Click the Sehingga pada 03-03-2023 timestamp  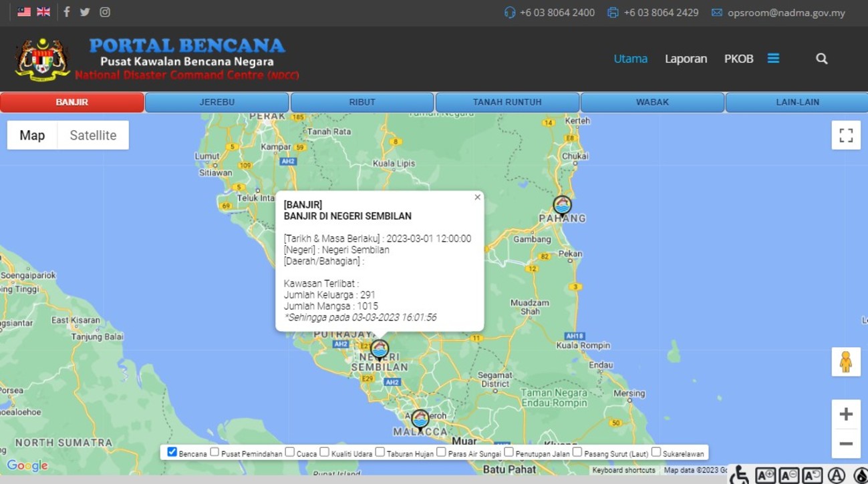pos(361,317)
